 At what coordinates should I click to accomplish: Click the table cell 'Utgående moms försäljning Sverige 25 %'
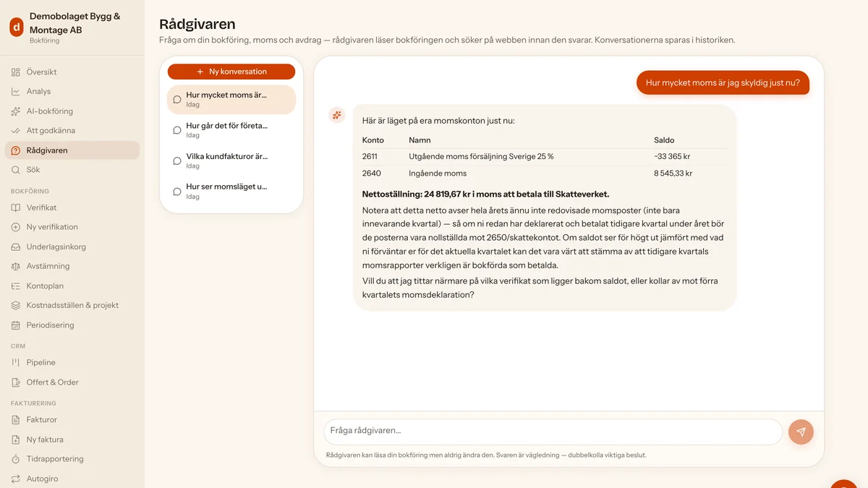(x=481, y=157)
